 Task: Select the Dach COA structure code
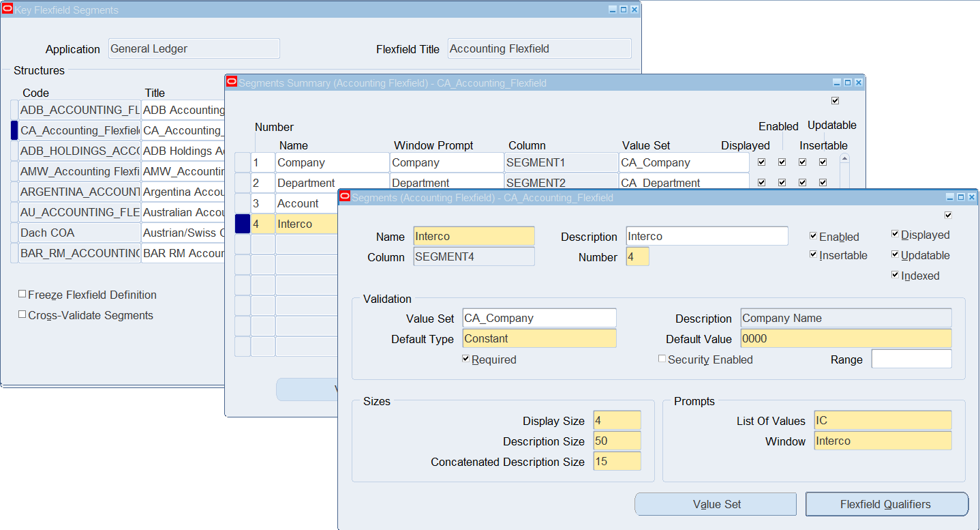coord(80,233)
